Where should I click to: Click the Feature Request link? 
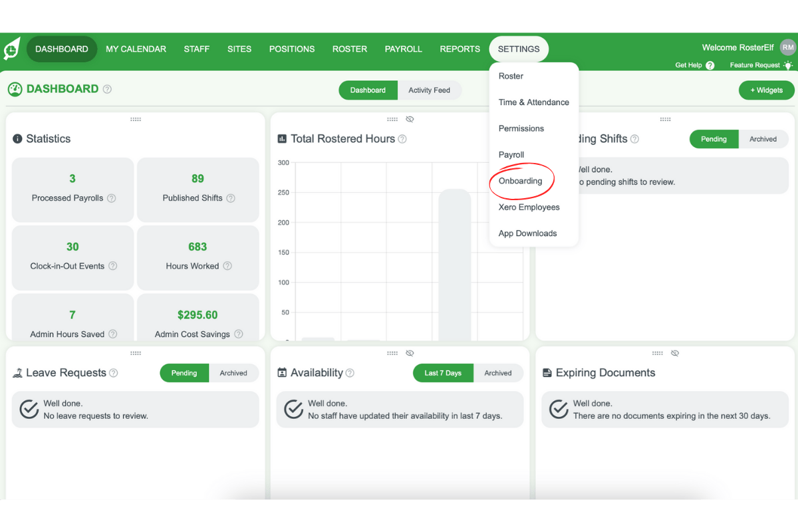point(755,65)
